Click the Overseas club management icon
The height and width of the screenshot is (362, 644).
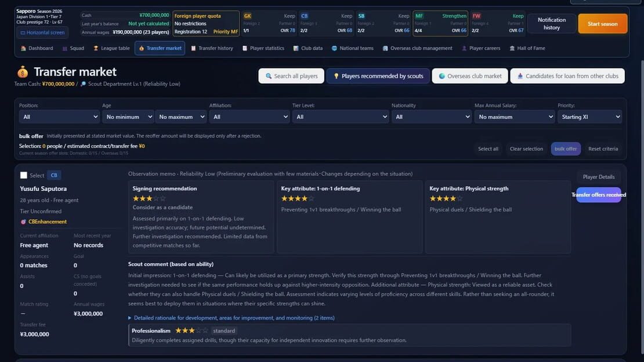[x=385, y=49]
